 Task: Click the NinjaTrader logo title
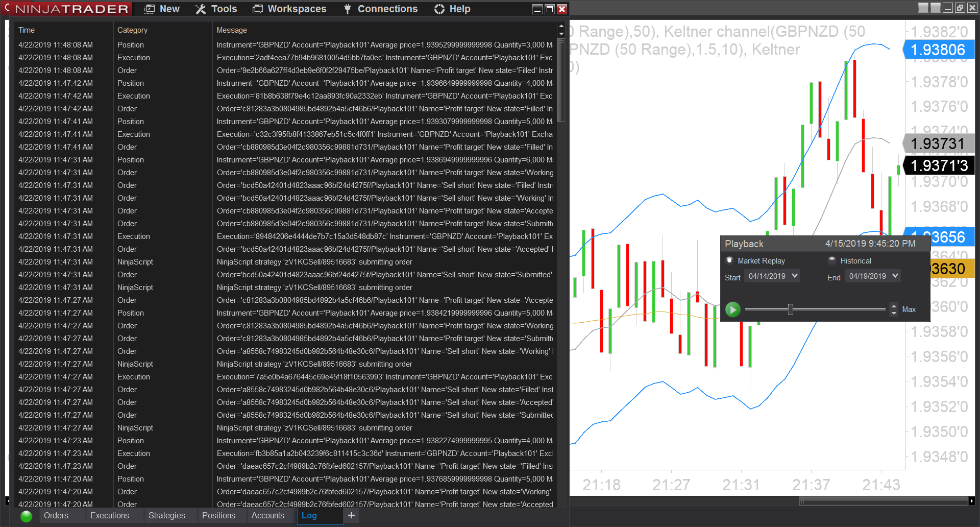point(72,9)
